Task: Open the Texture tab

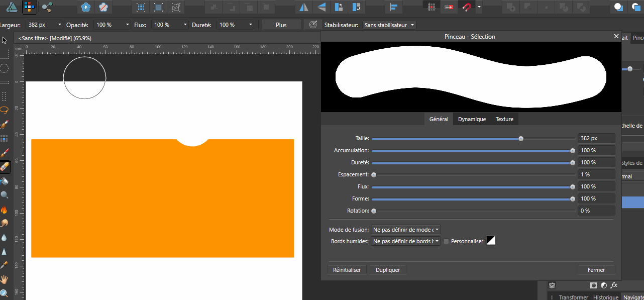Action: coord(504,119)
